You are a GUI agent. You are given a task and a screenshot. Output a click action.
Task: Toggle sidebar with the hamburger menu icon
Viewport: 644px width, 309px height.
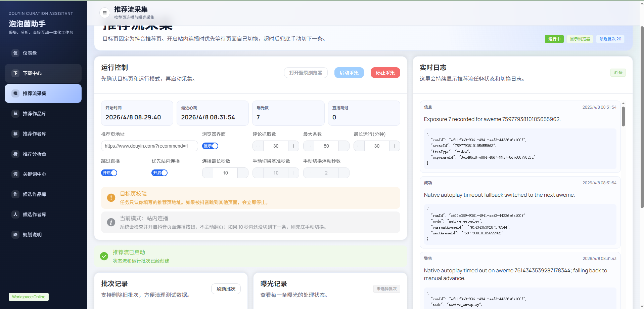[x=105, y=13]
